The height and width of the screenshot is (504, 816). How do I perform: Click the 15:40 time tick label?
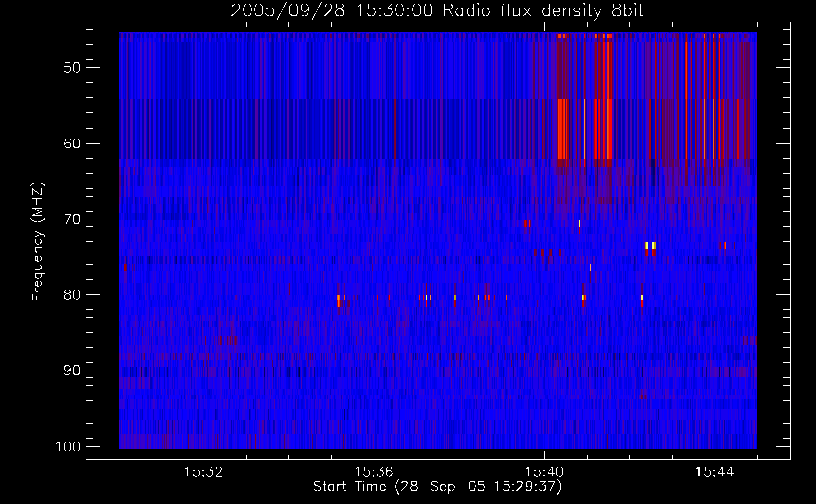[x=544, y=472]
